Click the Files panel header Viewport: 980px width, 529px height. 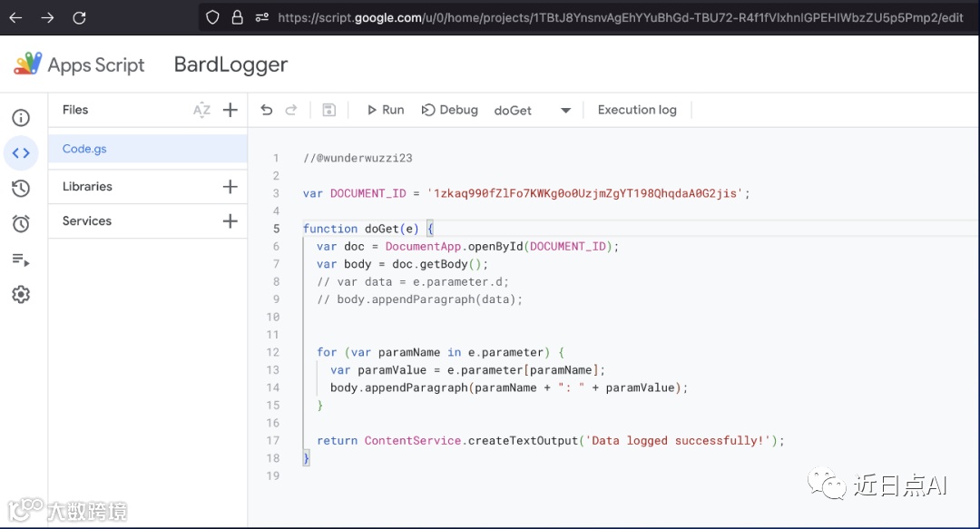coord(75,110)
